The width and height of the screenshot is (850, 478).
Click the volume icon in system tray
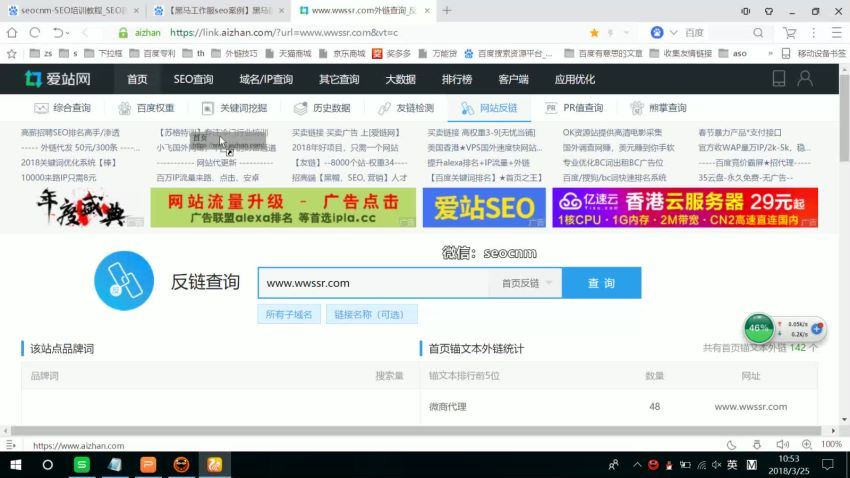click(717, 465)
